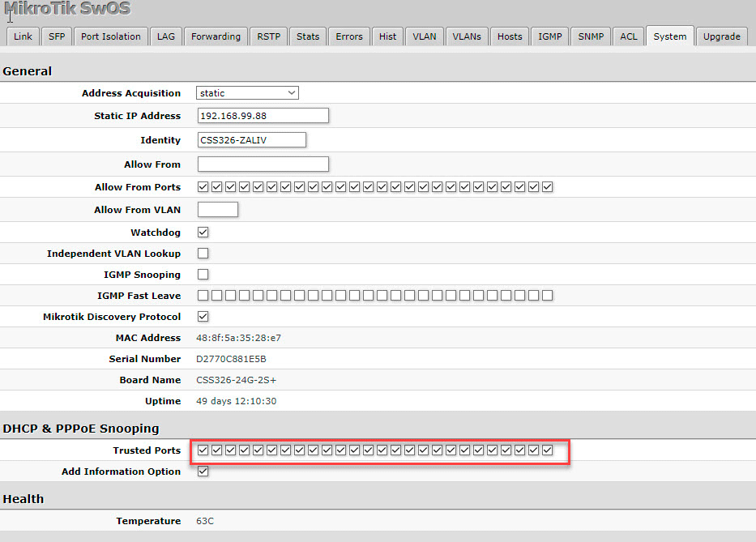Click the Allow From VLAN field
The image size is (756, 542).
click(217, 210)
